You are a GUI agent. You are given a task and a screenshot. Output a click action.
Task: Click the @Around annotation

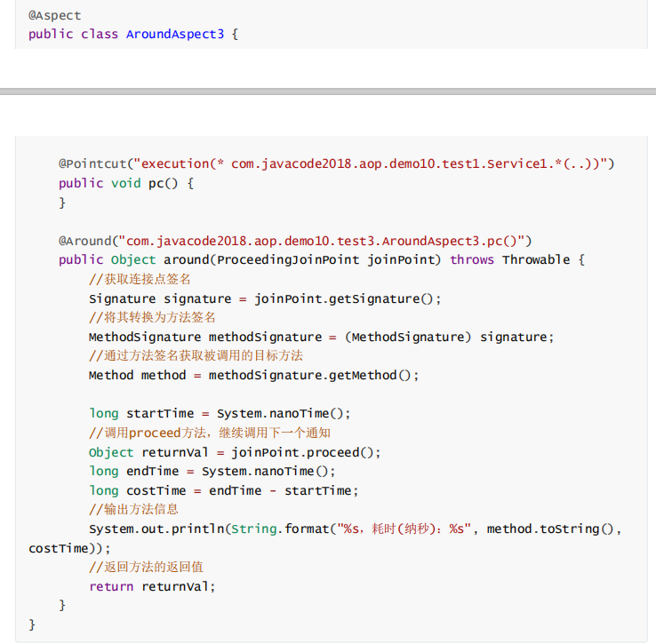pos(85,241)
